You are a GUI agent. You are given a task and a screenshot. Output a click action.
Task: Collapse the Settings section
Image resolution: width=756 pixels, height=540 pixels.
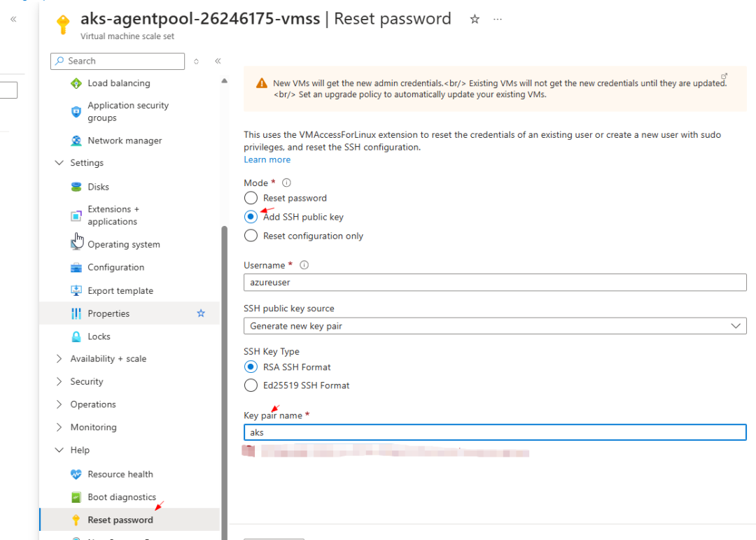(59, 163)
